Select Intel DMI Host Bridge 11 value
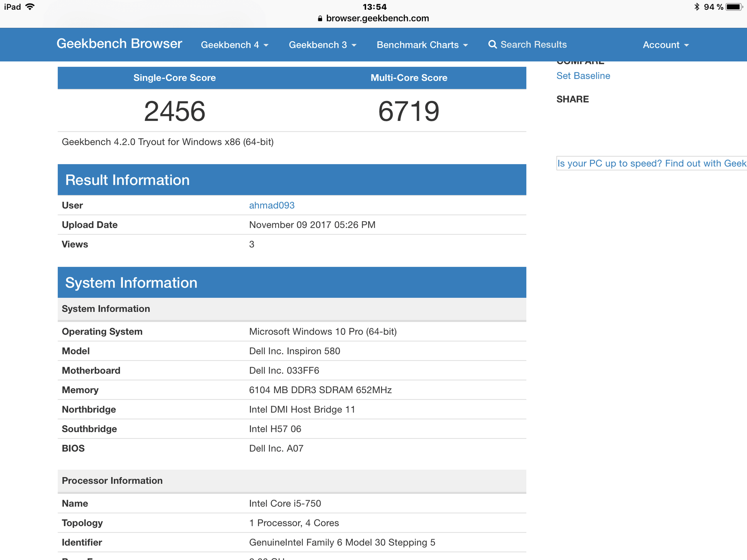This screenshot has height=560, width=747. click(x=302, y=409)
